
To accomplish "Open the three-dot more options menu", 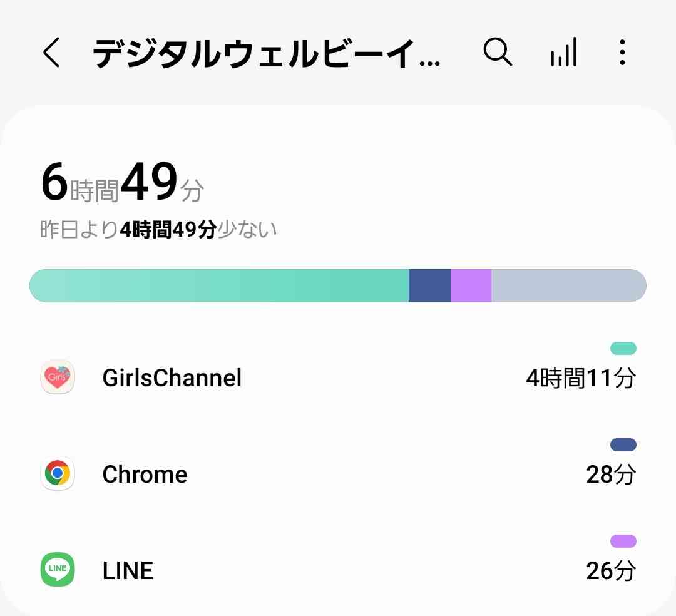I will [x=622, y=52].
